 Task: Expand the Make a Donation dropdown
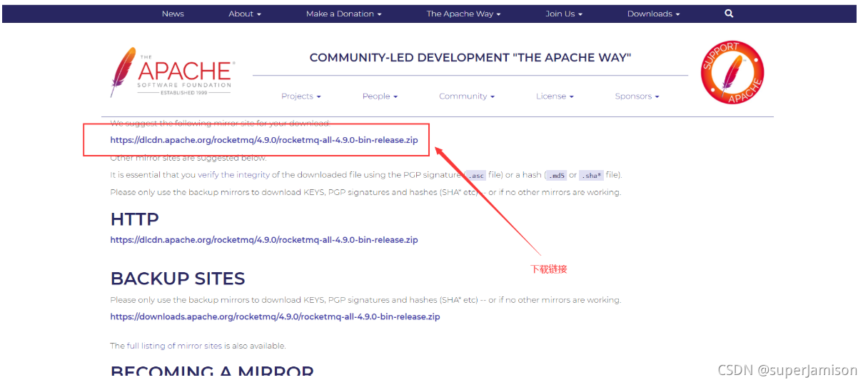344,14
